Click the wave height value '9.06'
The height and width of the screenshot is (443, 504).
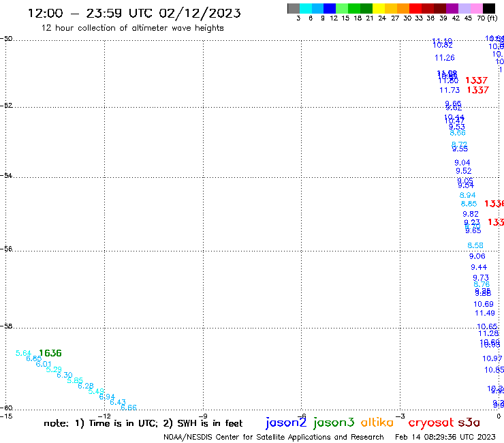tap(477, 256)
